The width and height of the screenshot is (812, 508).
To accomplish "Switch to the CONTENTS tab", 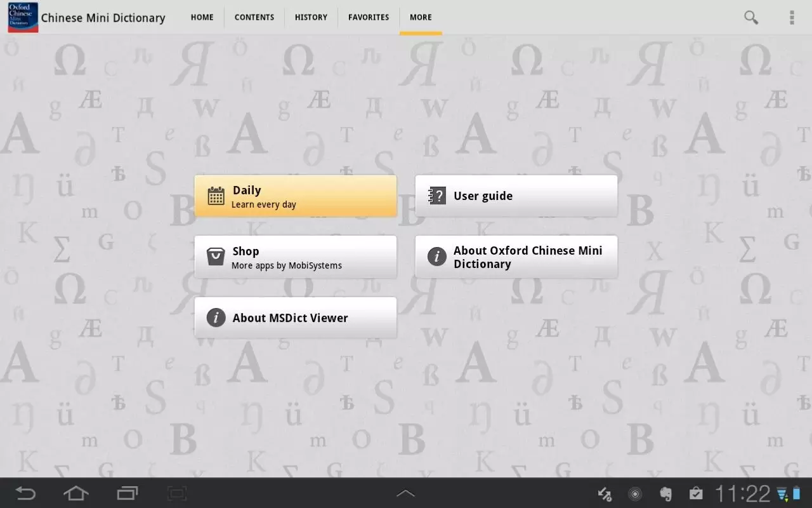I will pyautogui.click(x=254, y=17).
